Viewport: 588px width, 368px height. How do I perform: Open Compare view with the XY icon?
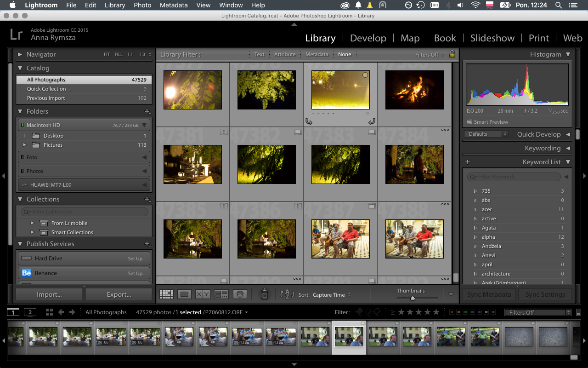click(203, 294)
